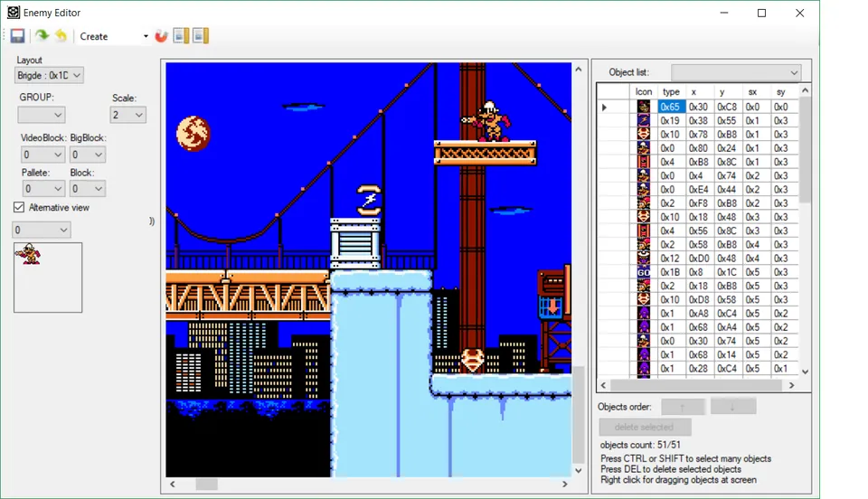The image size is (868, 499).
Task: Click the 0x14 y cell
Action: [727, 354]
